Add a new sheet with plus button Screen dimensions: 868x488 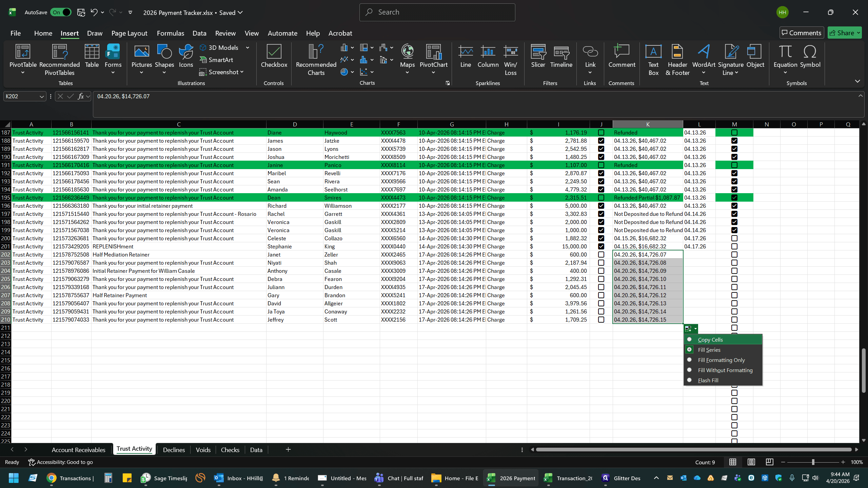pos(288,449)
